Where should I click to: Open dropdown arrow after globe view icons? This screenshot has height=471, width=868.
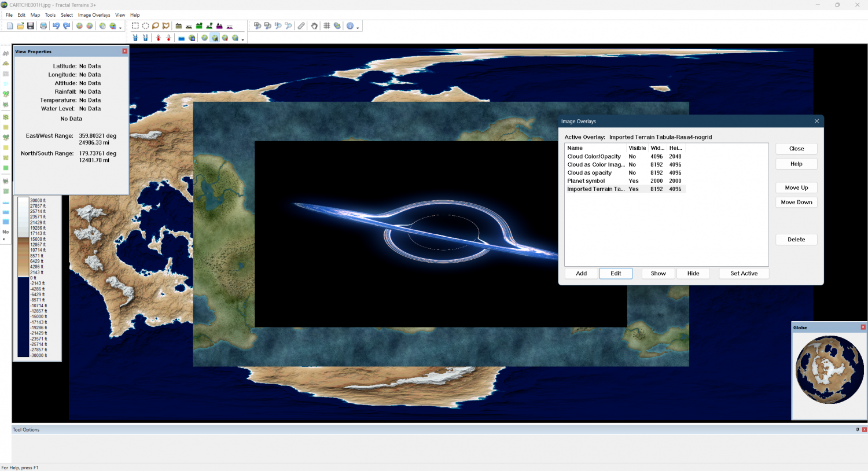point(242,39)
